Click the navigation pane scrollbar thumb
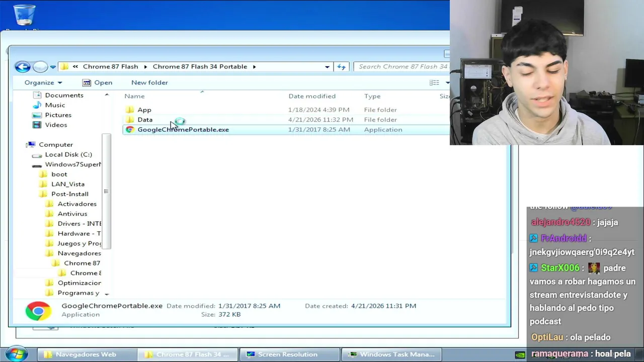The width and height of the screenshot is (644, 362). 106,191
